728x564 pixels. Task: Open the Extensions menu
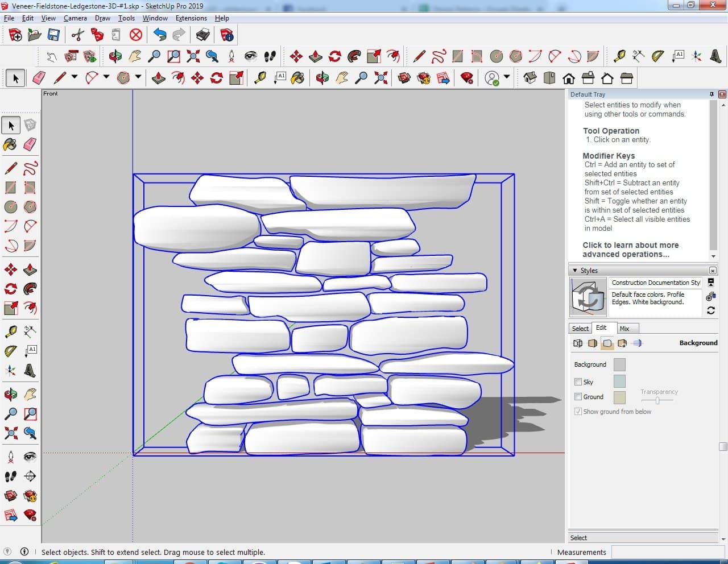191,18
